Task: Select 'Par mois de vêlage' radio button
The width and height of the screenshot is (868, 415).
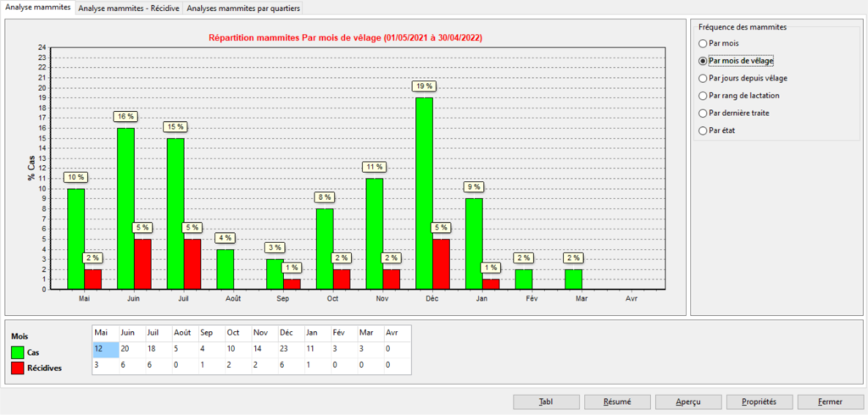Action: [x=702, y=61]
